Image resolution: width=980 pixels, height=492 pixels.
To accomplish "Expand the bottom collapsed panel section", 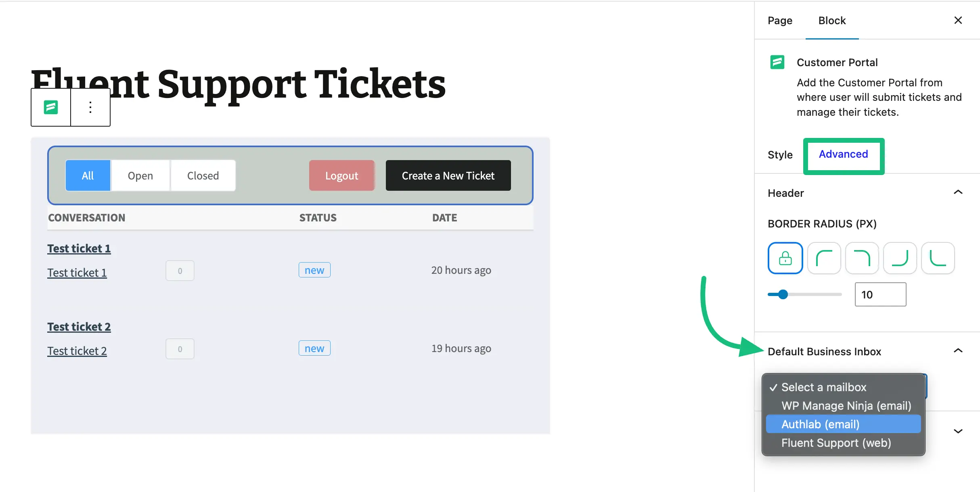I will pyautogui.click(x=958, y=431).
